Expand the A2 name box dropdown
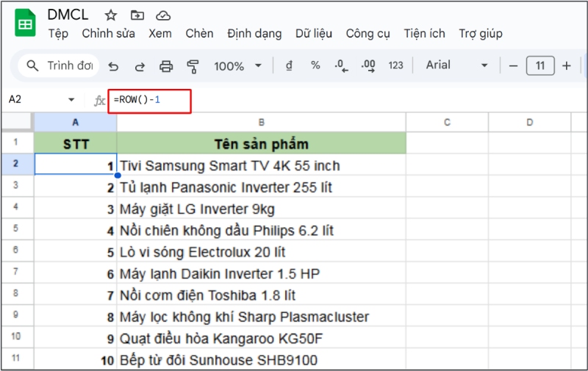 point(71,100)
